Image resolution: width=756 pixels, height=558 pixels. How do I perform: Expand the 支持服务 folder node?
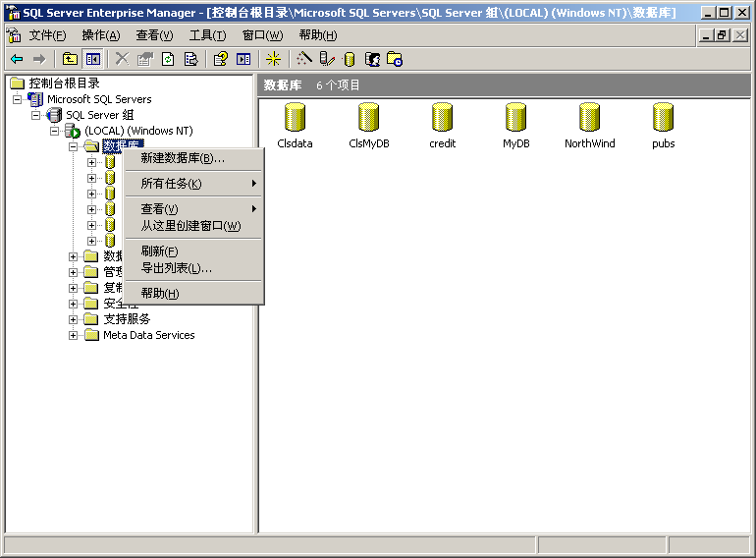click(73, 319)
